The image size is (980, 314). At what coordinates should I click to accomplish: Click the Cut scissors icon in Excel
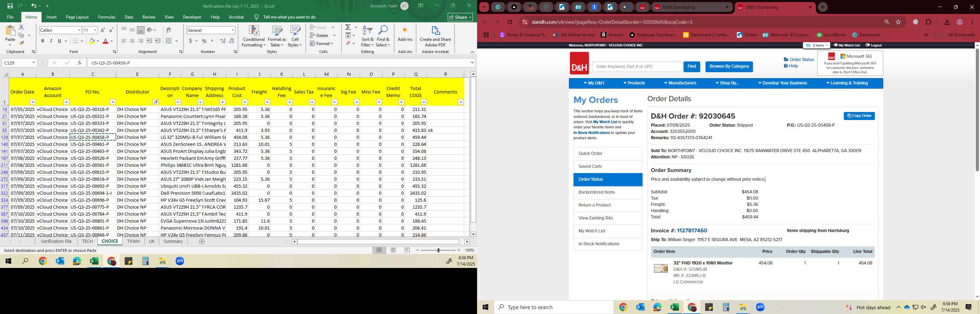(21, 27)
